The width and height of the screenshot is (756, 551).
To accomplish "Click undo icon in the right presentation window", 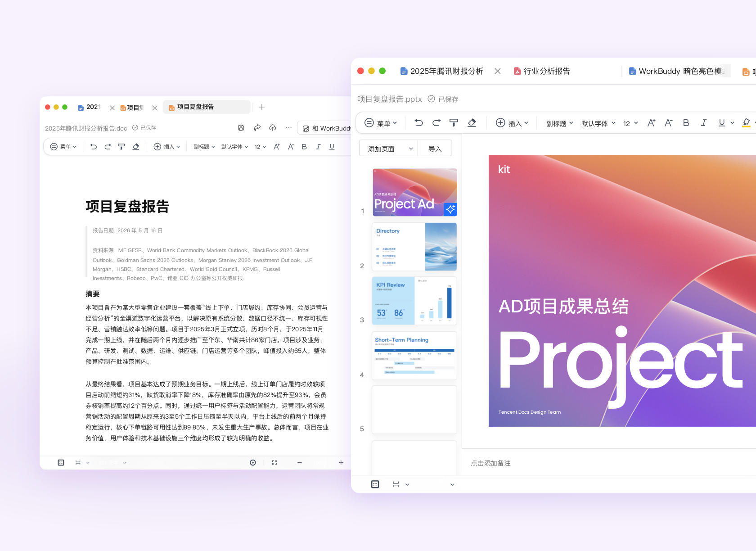I will pyautogui.click(x=418, y=123).
